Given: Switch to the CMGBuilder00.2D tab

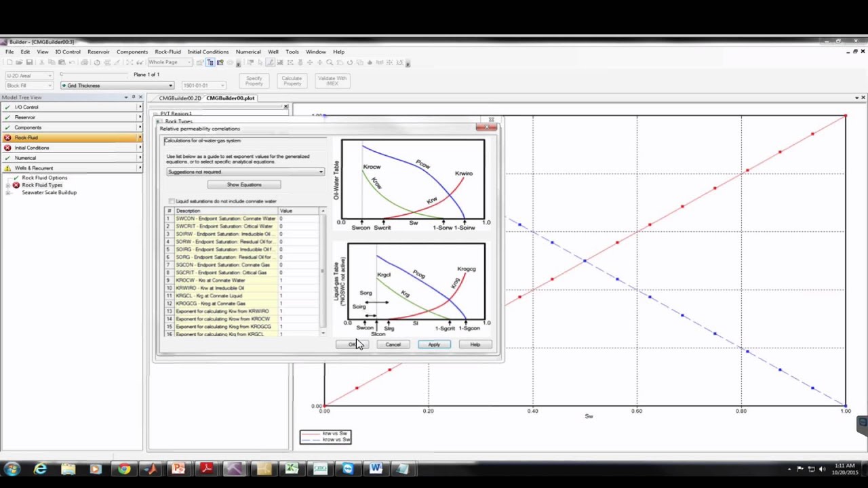Looking at the screenshot, I should pos(180,98).
